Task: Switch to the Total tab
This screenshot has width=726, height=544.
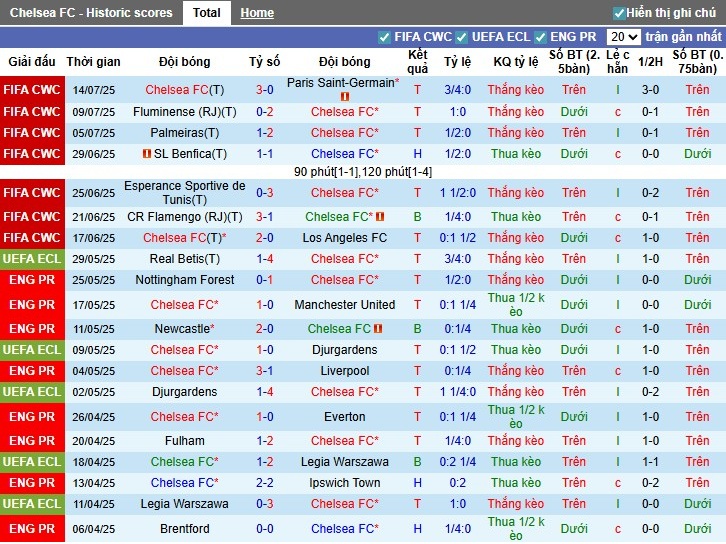Action: tap(207, 13)
